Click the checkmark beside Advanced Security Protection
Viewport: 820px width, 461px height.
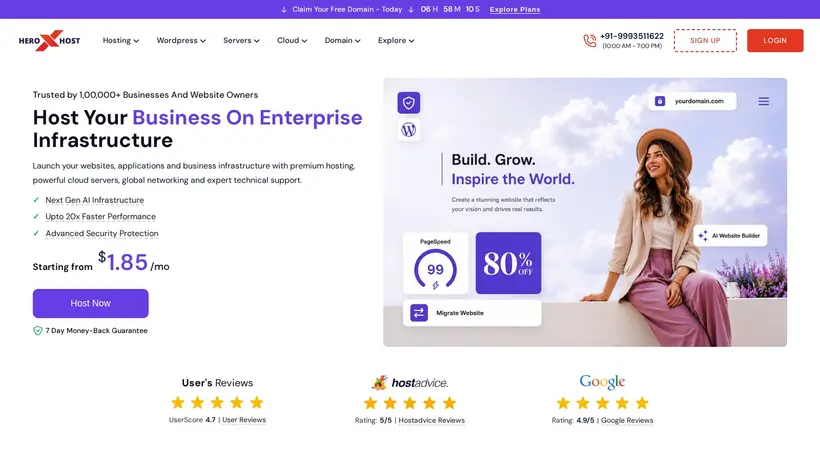(36, 233)
